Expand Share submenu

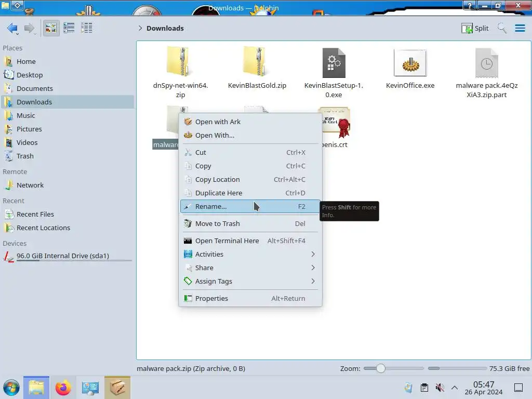point(250,268)
